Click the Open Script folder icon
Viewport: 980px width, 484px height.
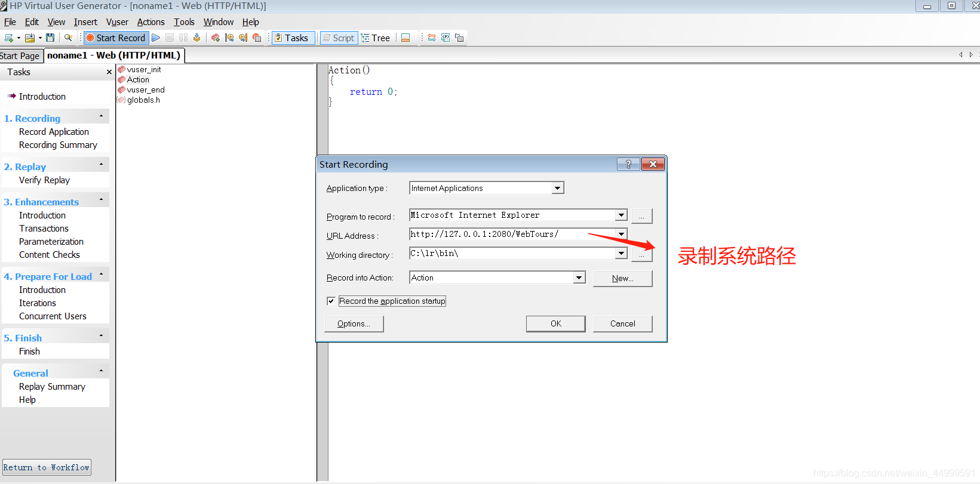pos(29,38)
